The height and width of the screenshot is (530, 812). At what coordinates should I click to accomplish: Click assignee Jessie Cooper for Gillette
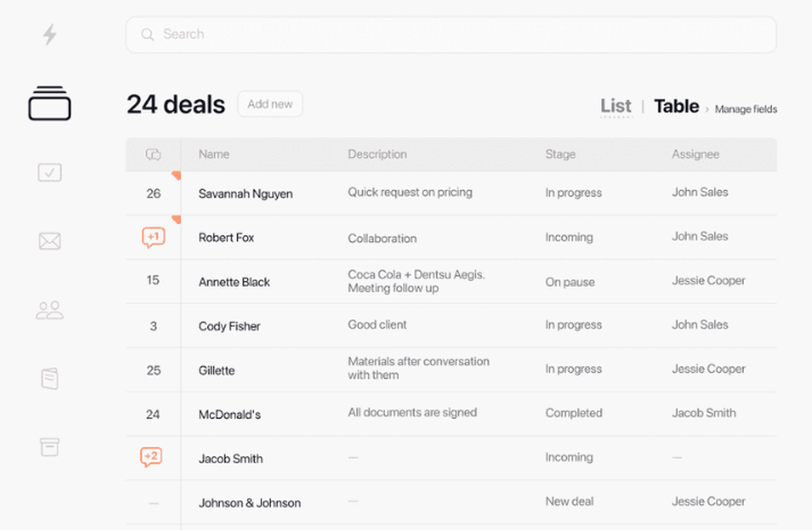click(708, 369)
